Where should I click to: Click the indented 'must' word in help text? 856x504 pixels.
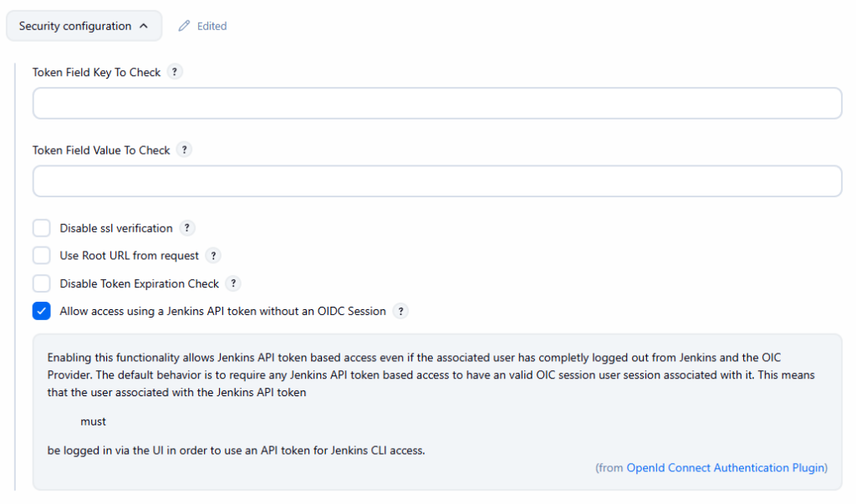coord(93,421)
